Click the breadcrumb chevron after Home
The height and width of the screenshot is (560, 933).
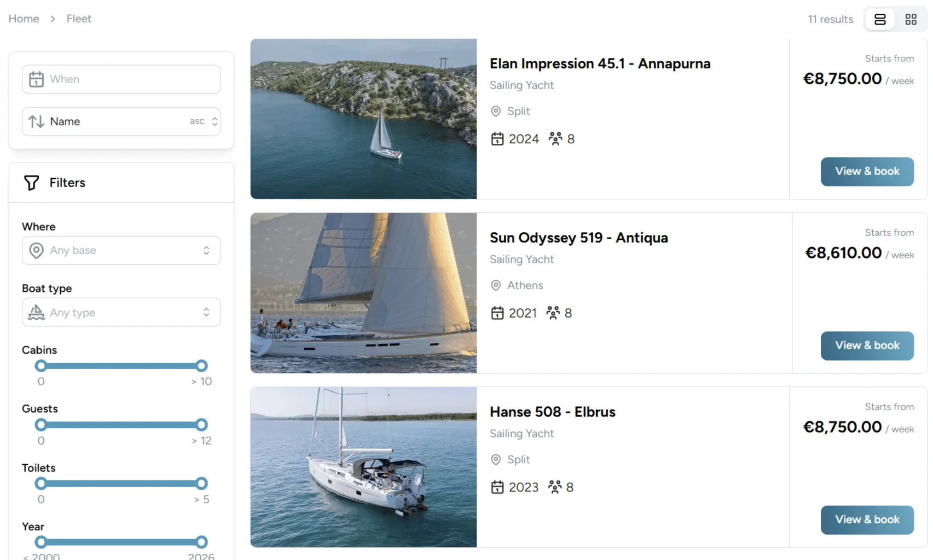pos(53,19)
